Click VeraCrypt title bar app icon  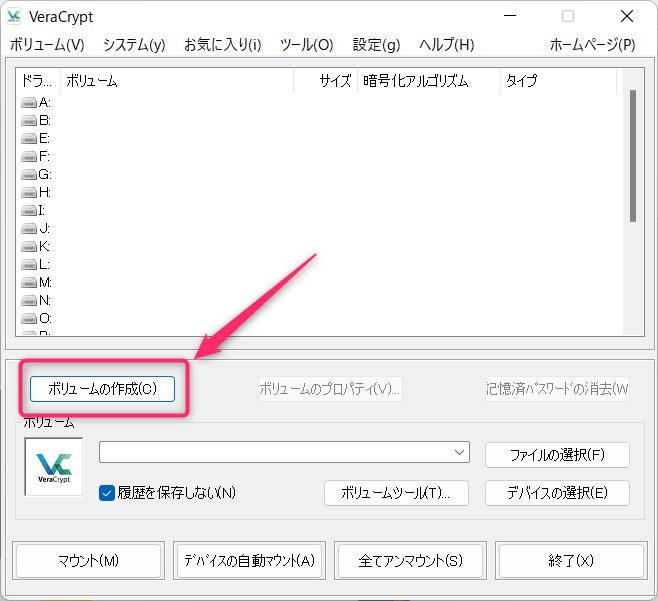click(x=14, y=16)
